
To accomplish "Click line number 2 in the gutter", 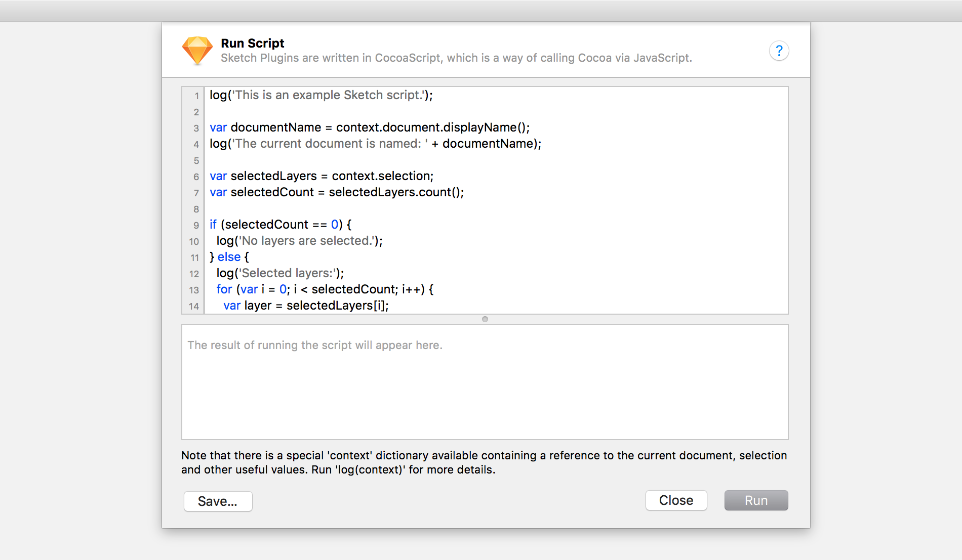I will [196, 112].
